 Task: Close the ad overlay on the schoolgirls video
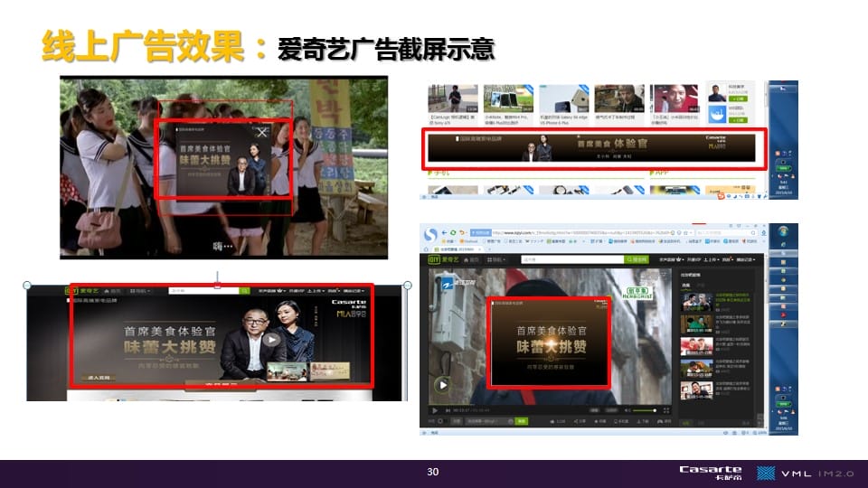262,132
